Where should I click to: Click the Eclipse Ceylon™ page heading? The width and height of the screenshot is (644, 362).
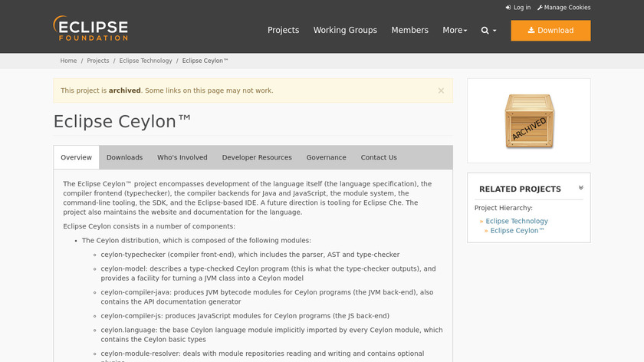(x=122, y=122)
